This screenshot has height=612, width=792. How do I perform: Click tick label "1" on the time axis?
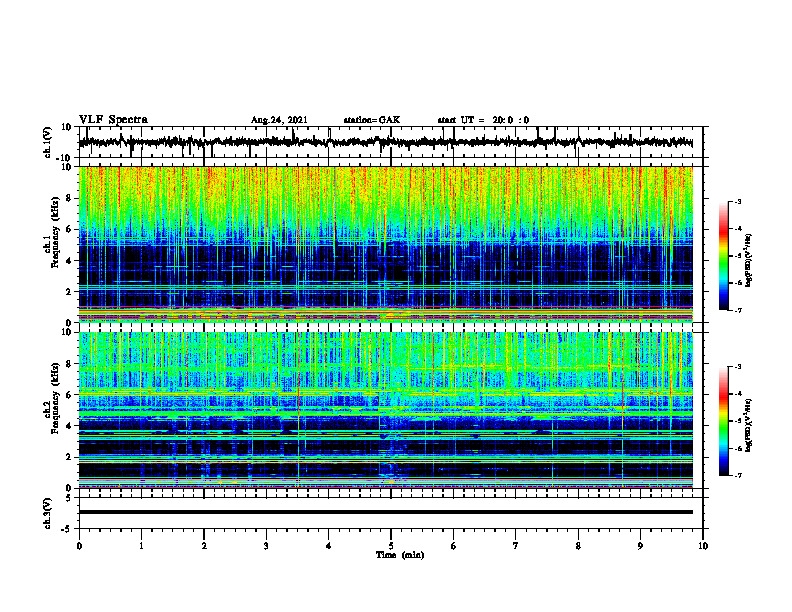coord(141,546)
